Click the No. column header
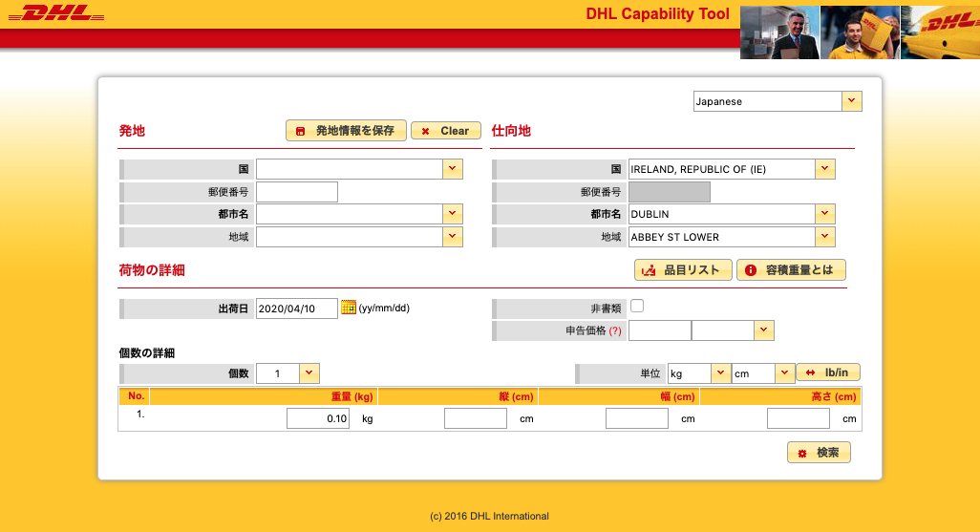This screenshot has height=532, width=980. point(137,395)
